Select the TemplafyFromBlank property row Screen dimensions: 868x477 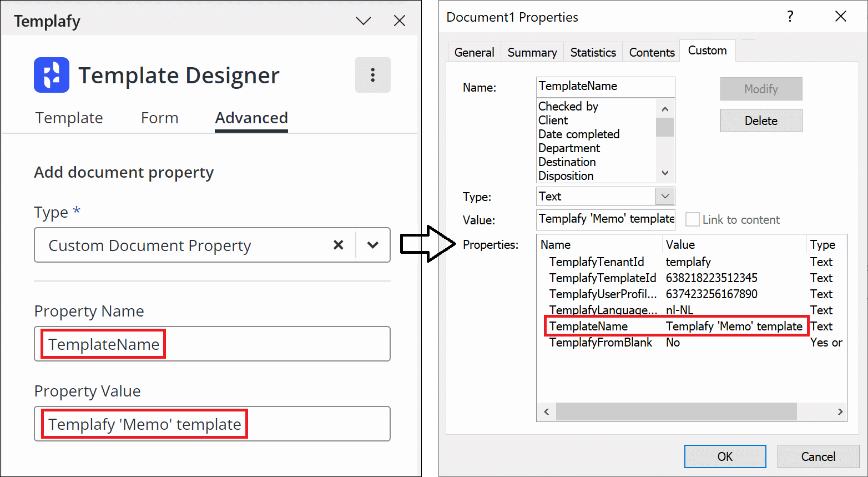pyautogui.click(x=600, y=343)
